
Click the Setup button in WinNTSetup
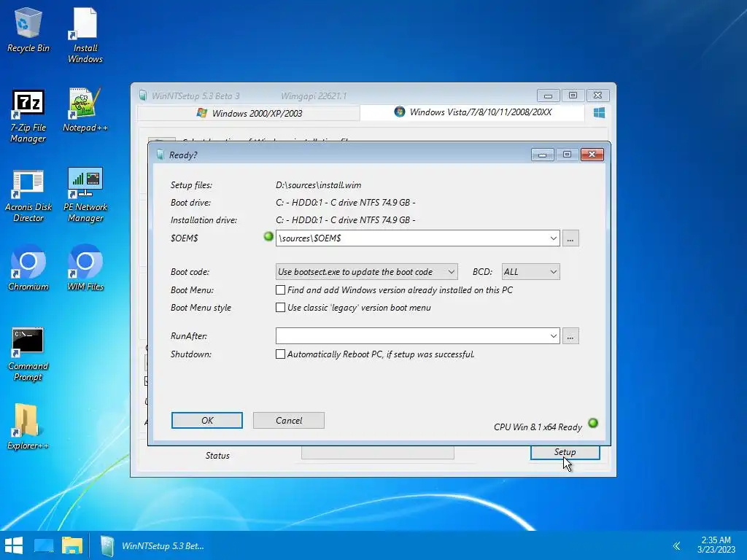pos(565,452)
